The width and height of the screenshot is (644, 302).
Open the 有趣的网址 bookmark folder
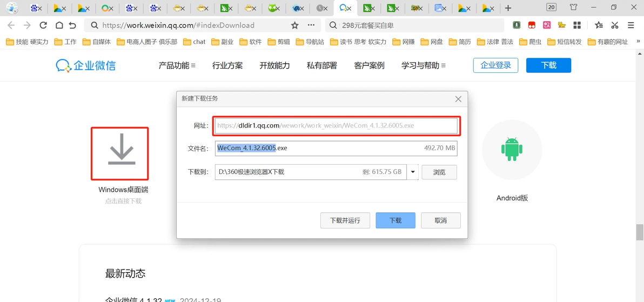(x=608, y=42)
